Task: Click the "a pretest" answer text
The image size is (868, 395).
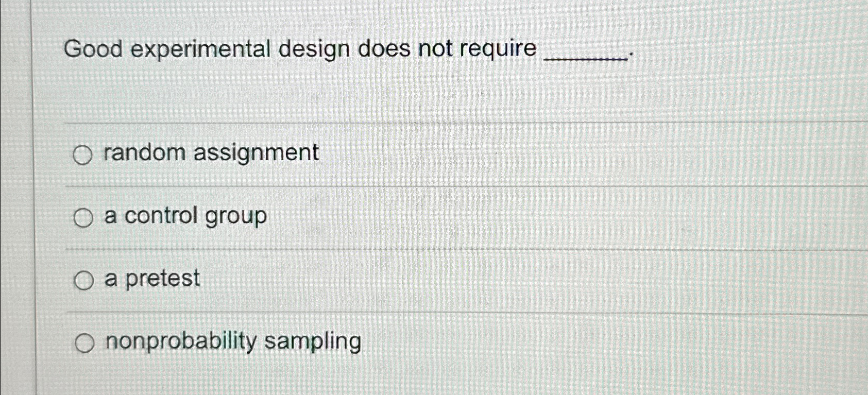Action: click(x=152, y=279)
